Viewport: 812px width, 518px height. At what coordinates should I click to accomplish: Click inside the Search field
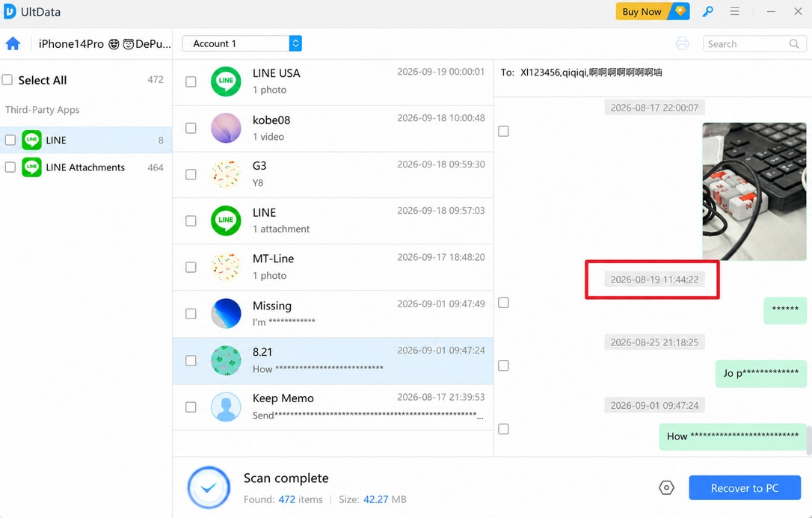754,44
